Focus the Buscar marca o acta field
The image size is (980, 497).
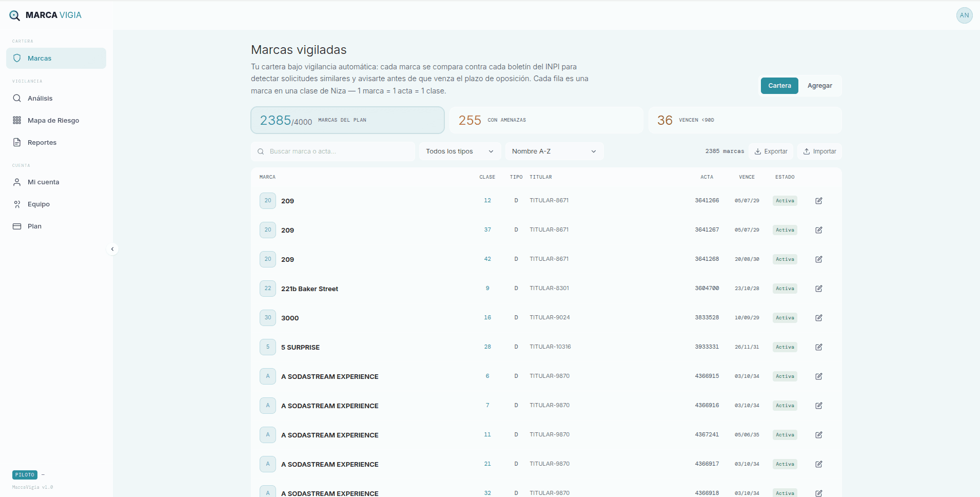coord(333,151)
